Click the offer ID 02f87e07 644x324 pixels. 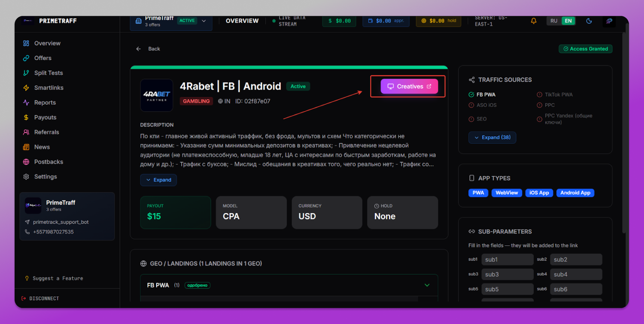252,101
